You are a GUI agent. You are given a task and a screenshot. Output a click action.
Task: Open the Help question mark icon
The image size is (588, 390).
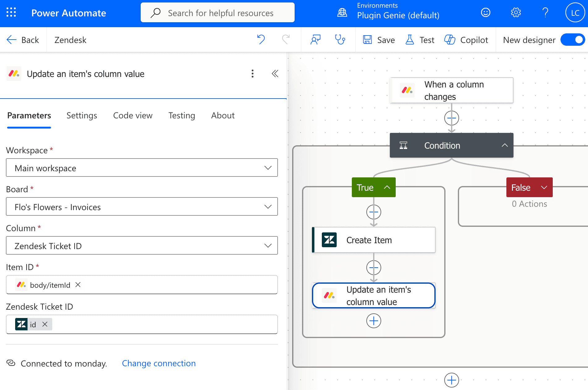tap(545, 13)
